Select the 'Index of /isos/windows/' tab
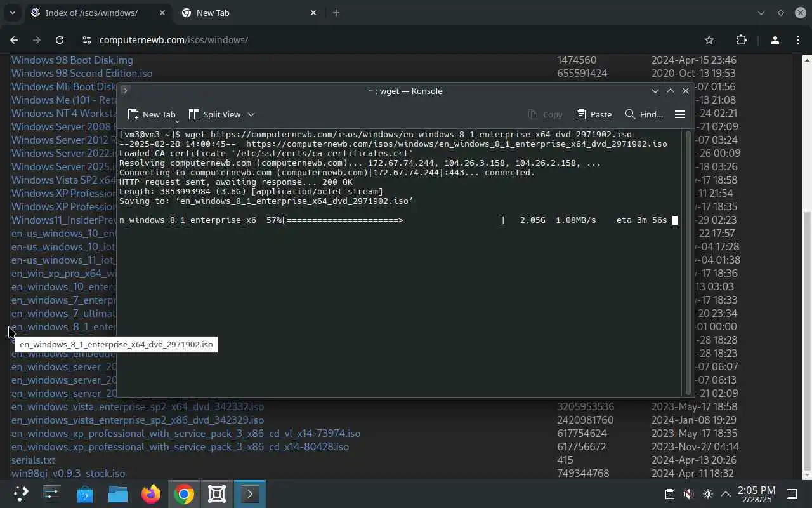Viewport: 812px width, 508px height. click(x=91, y=13)
